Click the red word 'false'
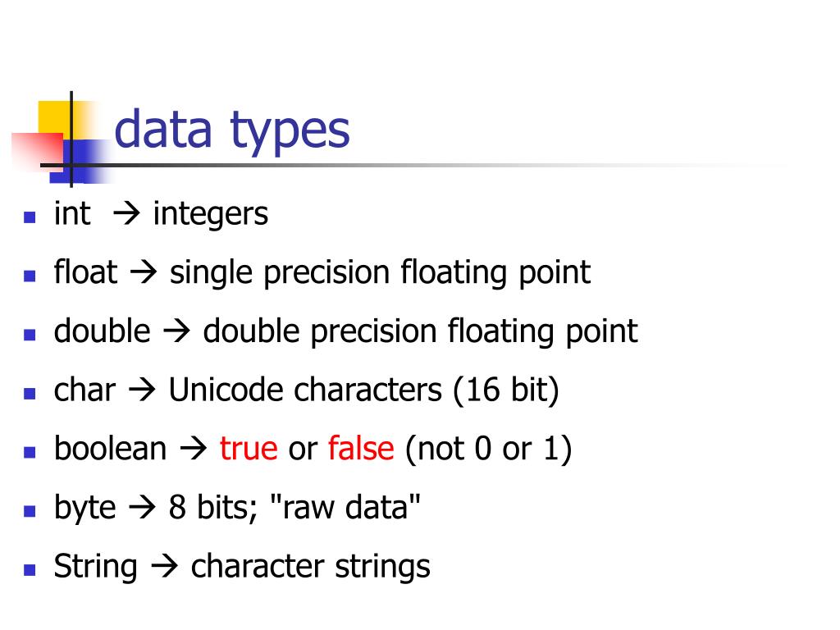The width and height of the screenshot is (840, 630). 361,449
